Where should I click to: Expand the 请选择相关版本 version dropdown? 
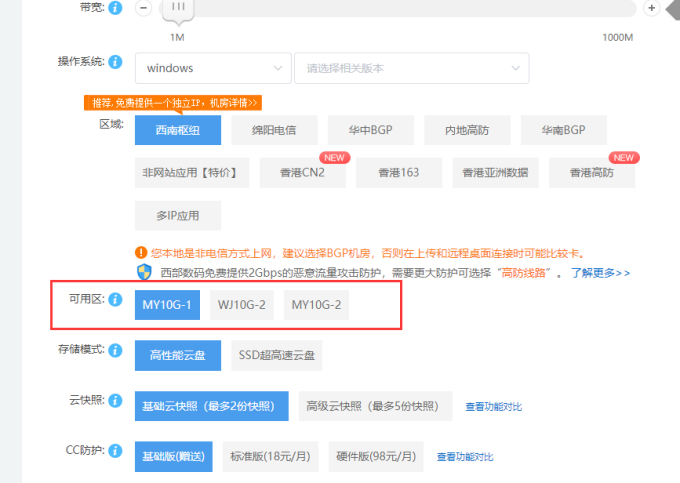coord(411,68)
